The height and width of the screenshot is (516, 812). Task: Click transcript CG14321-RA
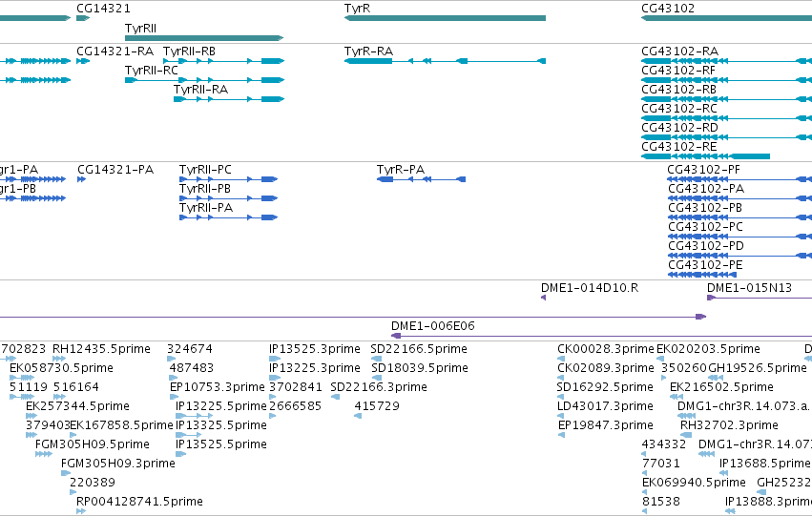coord(115,52)
